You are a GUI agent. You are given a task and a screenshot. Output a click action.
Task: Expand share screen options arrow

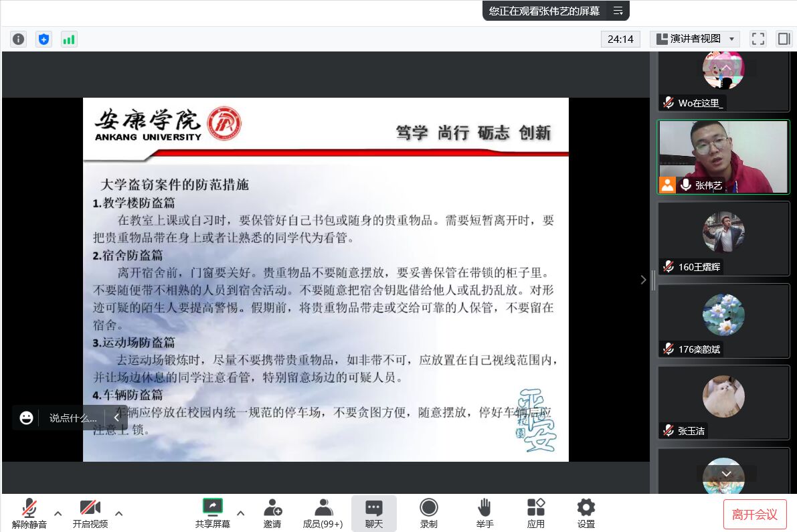[241, 513]
